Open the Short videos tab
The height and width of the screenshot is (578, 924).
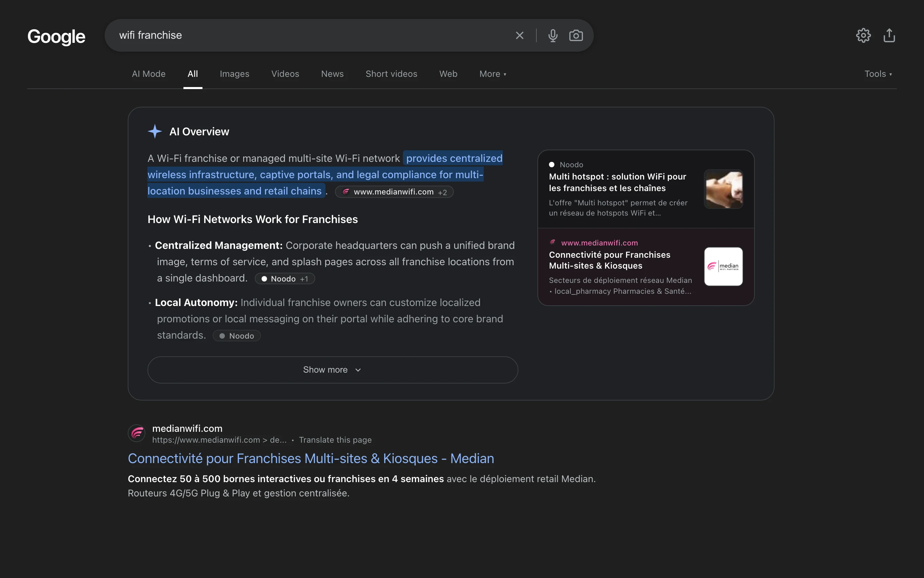(x=391, y=74)
